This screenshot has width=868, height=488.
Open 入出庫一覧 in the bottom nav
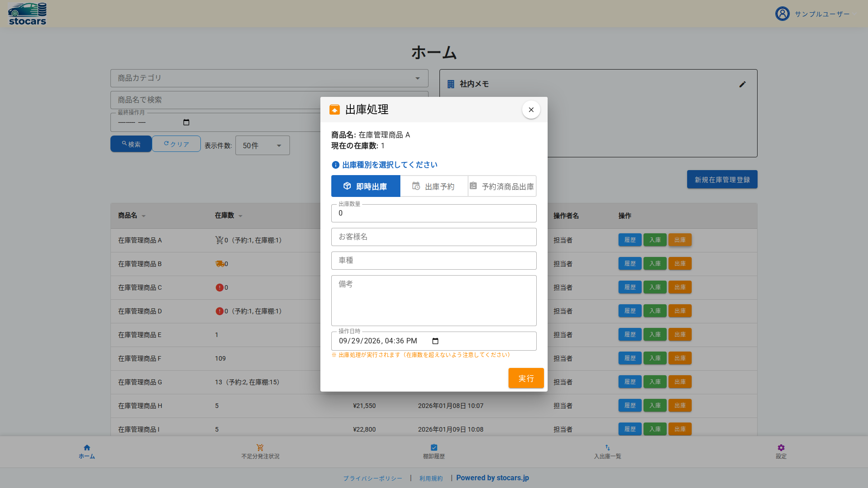(x=607, y=452)
